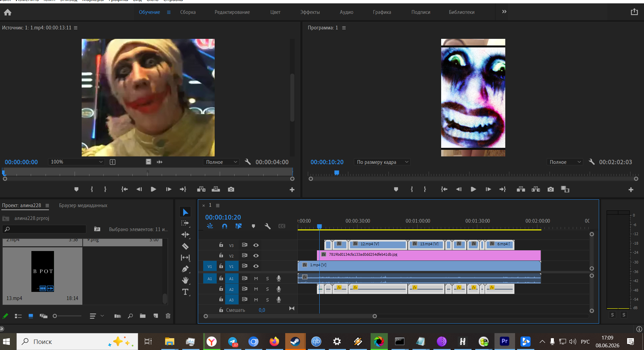This screenshot has height=350, width=644.
Task: Export frame from Program monitor camera
Action: (x=551, y=189)
